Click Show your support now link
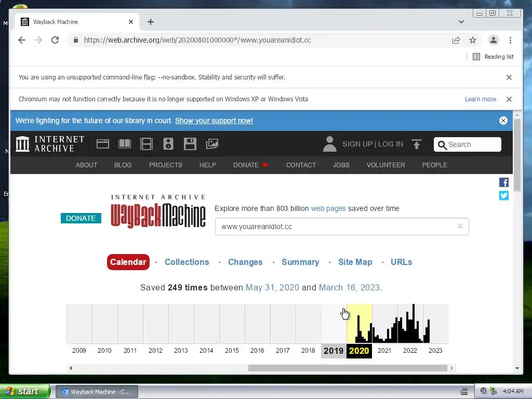Viewport: 532px width, 399px height. tap(214, 121)
